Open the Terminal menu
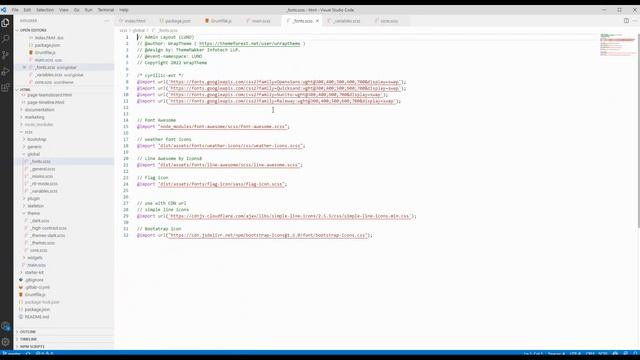Screen dimensions: 640x360 (106, 10)
